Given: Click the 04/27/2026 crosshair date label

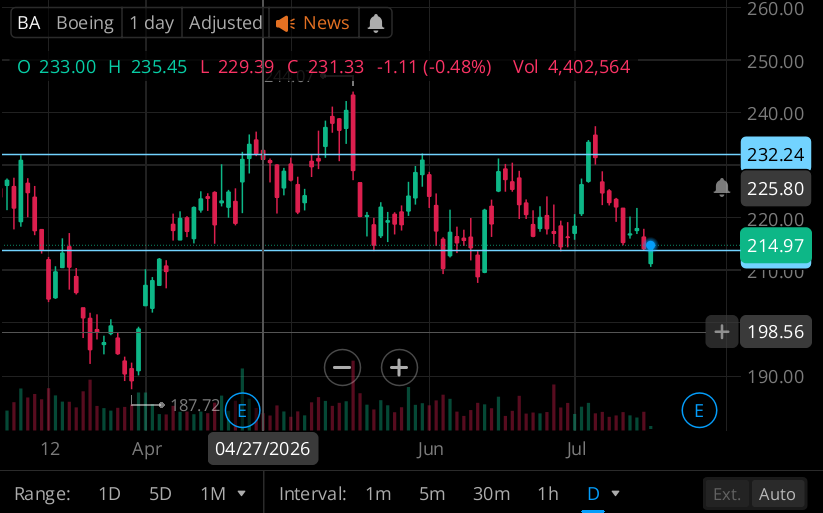Looking at the screenshot, I should [262, 449].
